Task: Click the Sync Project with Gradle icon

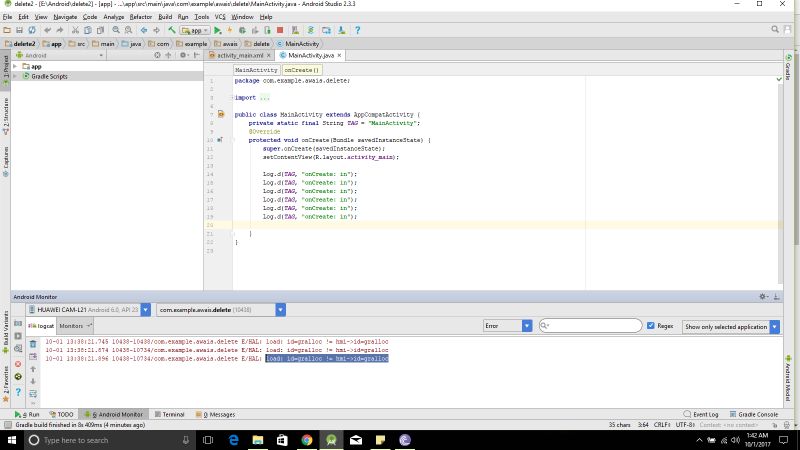Action: coord(311,30)
